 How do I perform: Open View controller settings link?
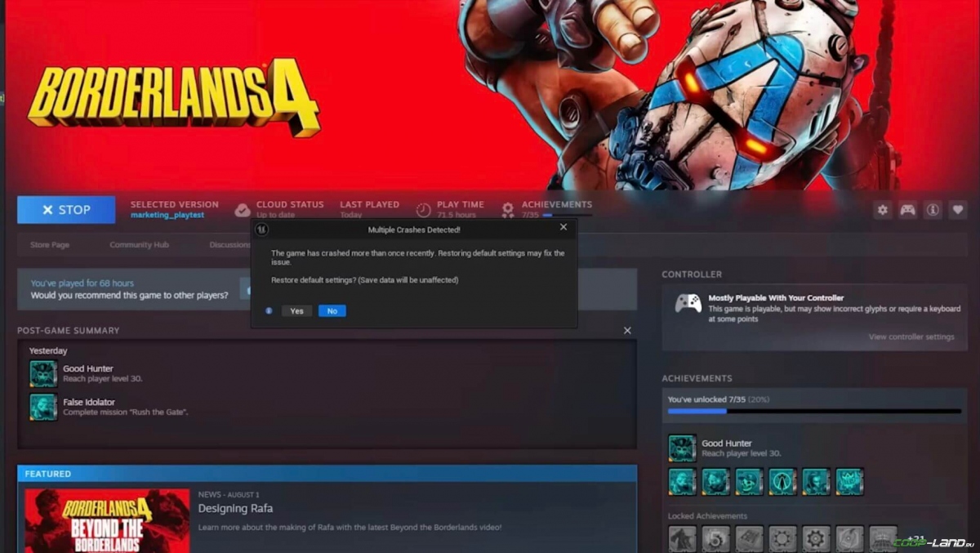pyautogui.click(x=911, y=337)
